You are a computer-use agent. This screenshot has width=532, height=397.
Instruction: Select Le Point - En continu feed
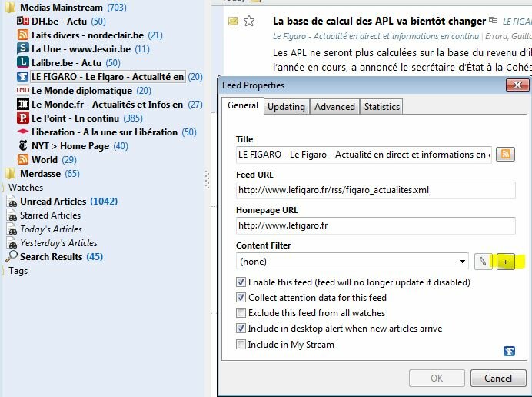pyautogui.click(x=75, y=118)
